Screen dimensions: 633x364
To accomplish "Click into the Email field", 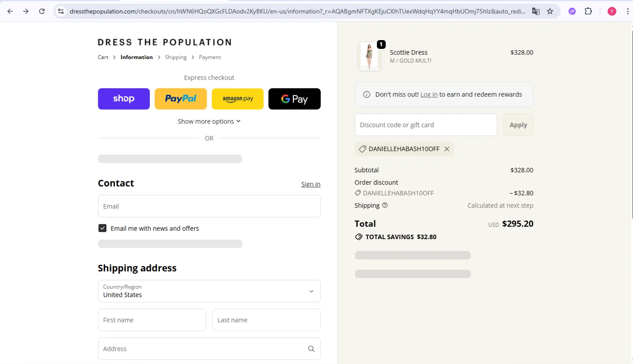I will click(x=209, y=206).
